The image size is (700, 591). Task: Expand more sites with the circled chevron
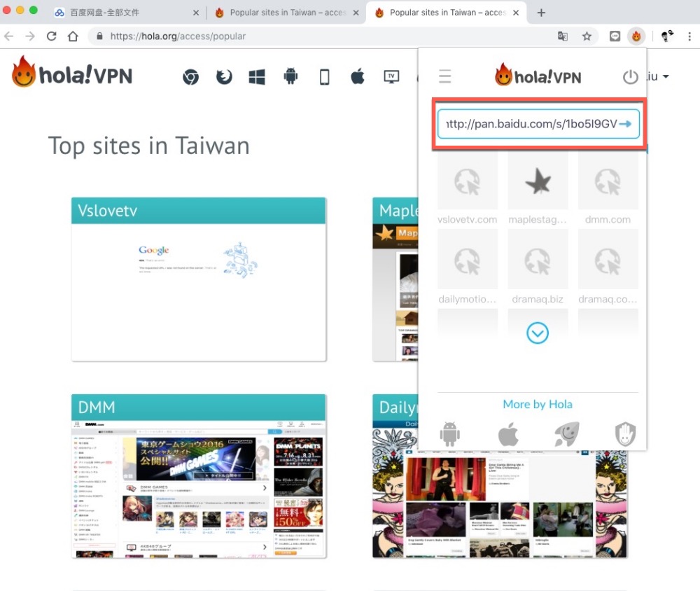pyautogui.click(x=538, y=333)
